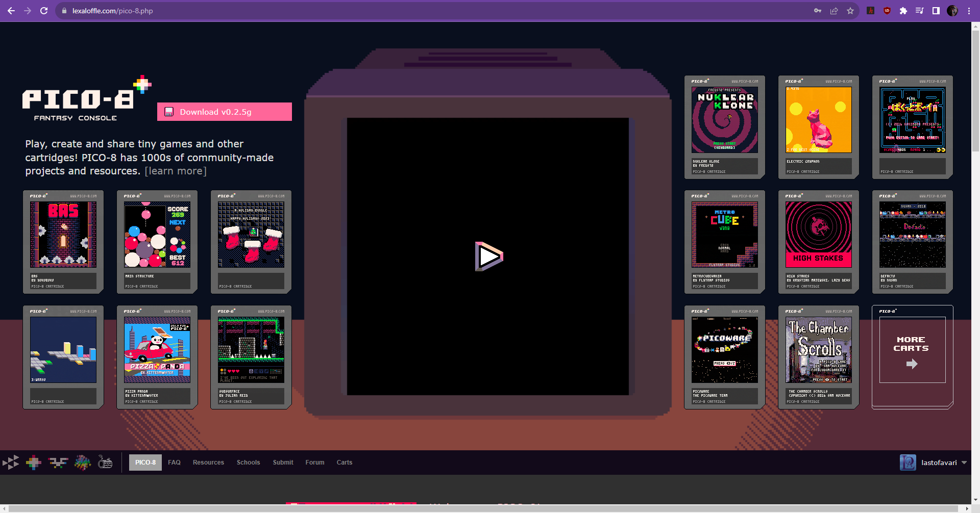
Task: Click the PICO-8 Fantasy Console logo
Action: tap(87, 98)
